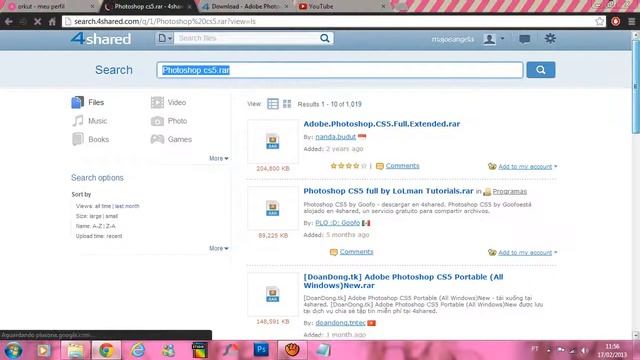Screen dimensions: 640x360
Task: Open uploader doandong.tmtec profile
Action: click(x=340, y=322)
